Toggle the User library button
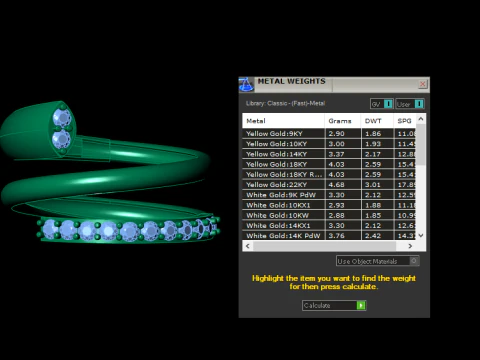This screenshot has height=360, width=480. click(x=410, y=104)
